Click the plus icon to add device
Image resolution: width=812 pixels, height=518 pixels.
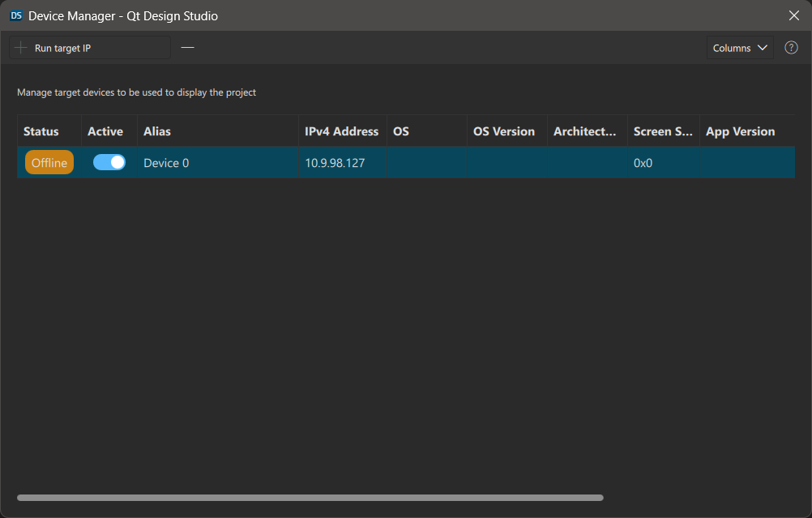pos(21,48)
